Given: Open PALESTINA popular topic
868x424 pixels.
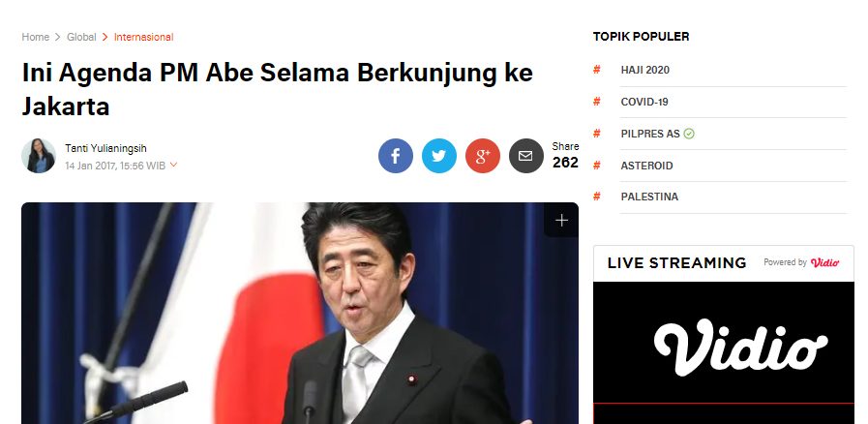Looking at the screenshot, I should pyautogui.click(x=649, y=197).
